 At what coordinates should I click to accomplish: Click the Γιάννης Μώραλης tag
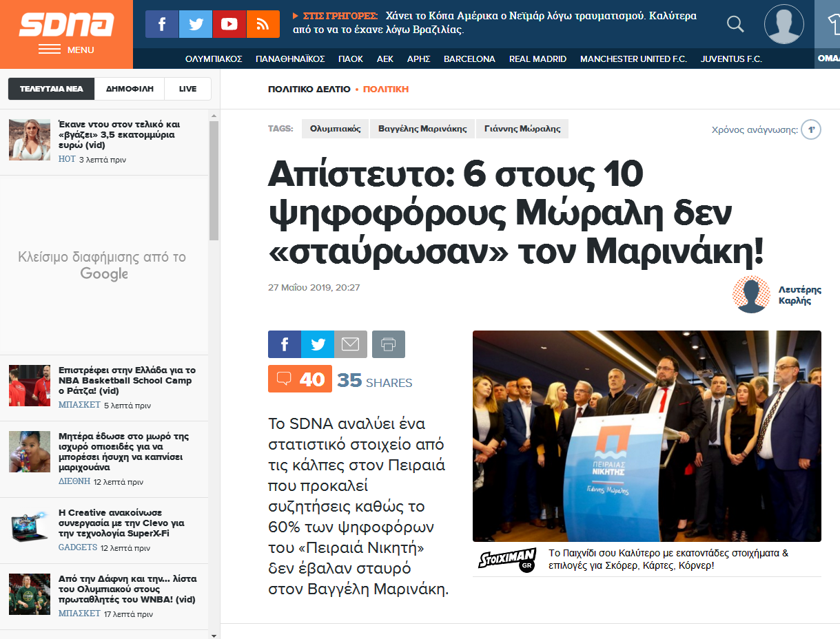pos(522,129)
